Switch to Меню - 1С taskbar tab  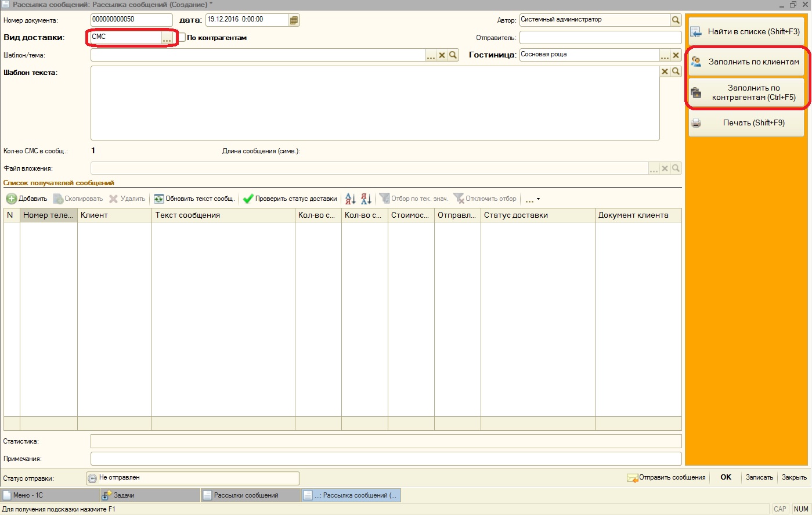tap(50, 495)
